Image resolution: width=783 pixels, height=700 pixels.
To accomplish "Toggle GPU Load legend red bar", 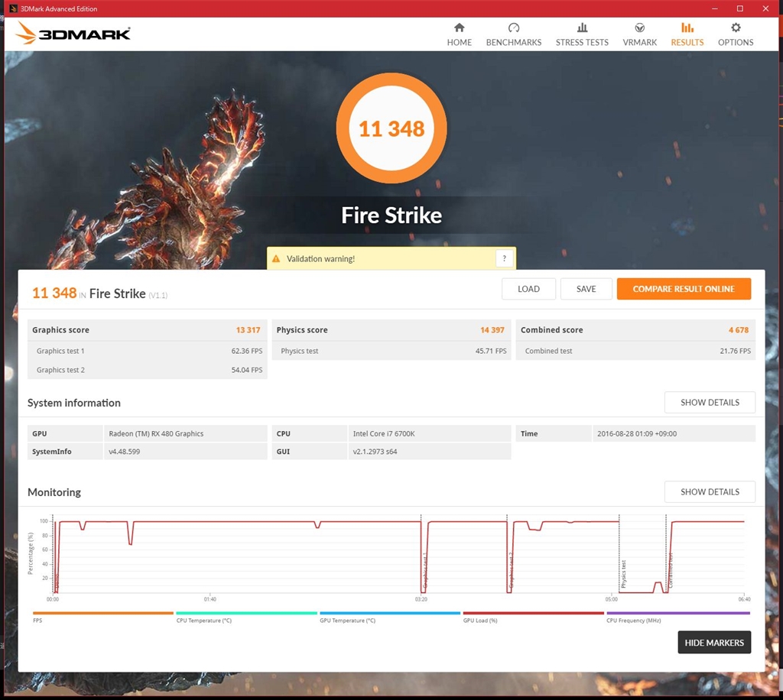I will 533,613.
